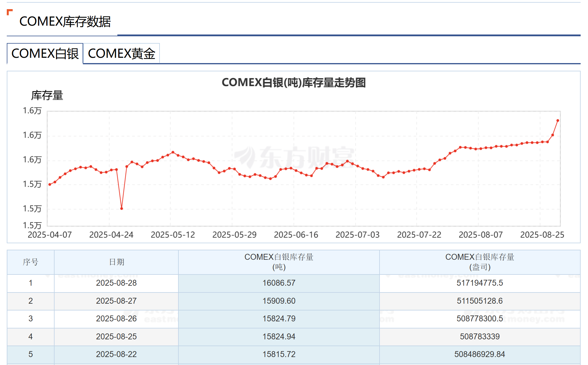Click the COMEX库存数据 section heading
The height and width of the screenshot is (365, 588).
click(x=65, y=22)
